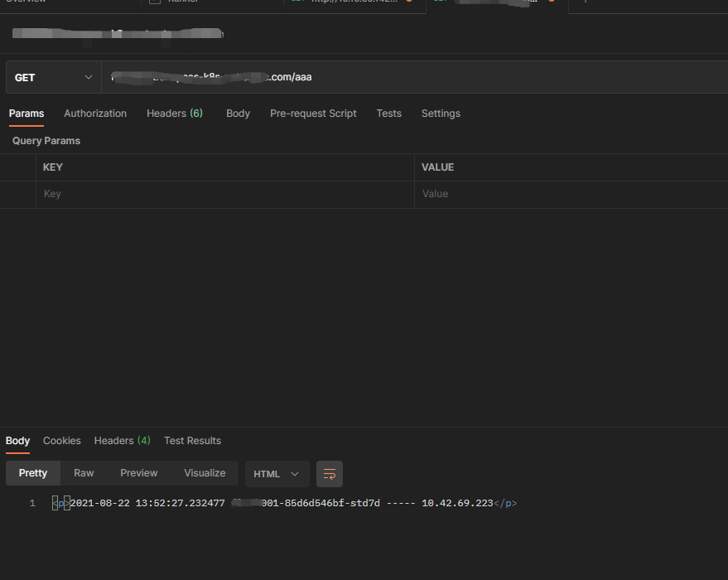The image size is (728, 580).
Task: Select the Raw response view
Action: [84, 473]
